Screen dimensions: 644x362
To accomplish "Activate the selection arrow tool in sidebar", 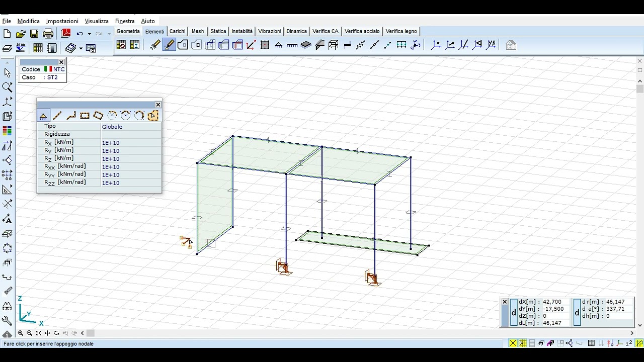I will (x=7, y=73).
